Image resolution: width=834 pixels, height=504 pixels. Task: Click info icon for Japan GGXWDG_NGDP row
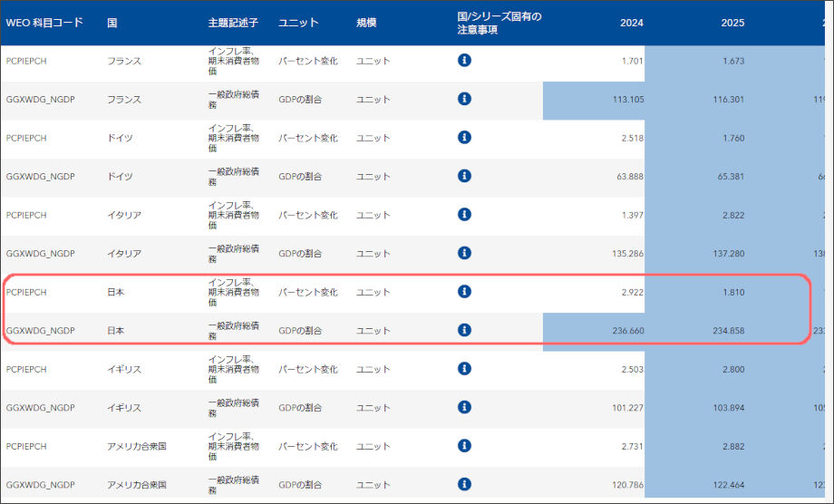click(x=464, y=330)
